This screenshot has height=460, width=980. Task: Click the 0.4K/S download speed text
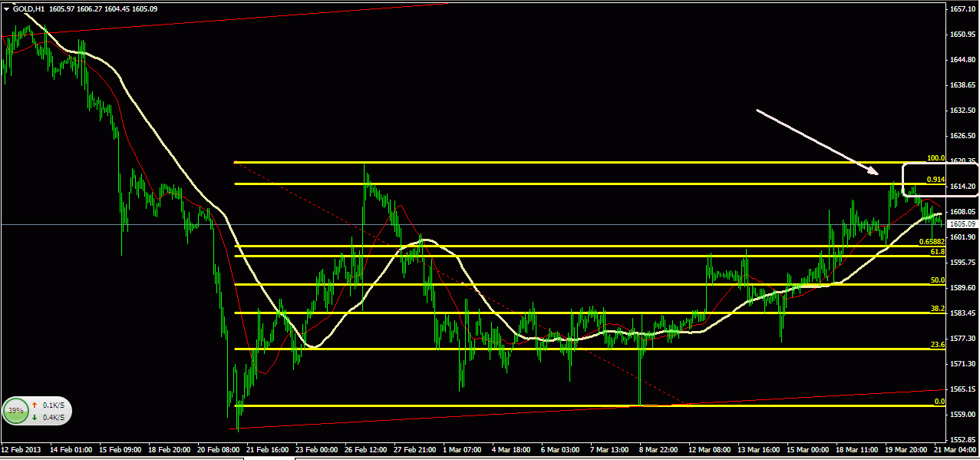tap(53, 417)
